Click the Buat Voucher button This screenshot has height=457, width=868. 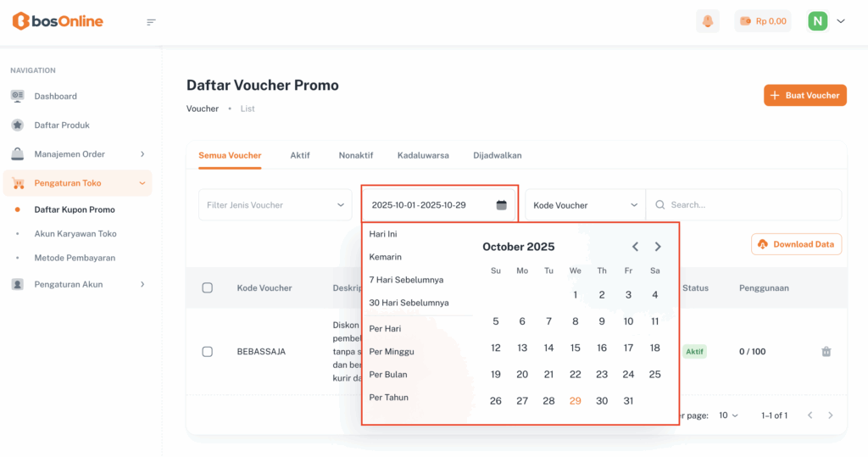click(x=804, y=95)
